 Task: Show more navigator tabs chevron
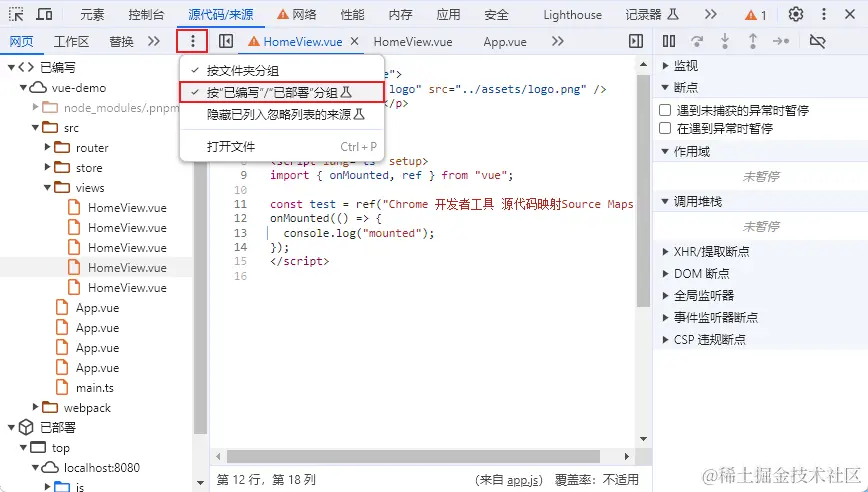[x=154, y=42]
